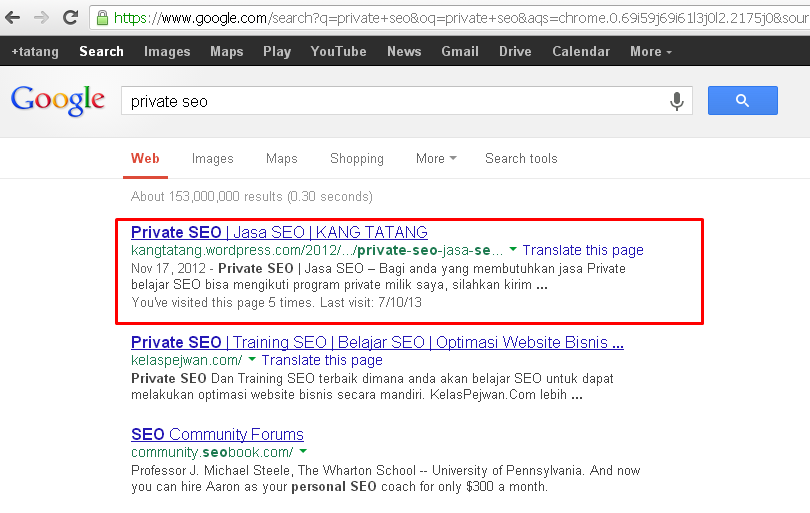
Task: Open +tatang profile link
Action: [35, 52]
